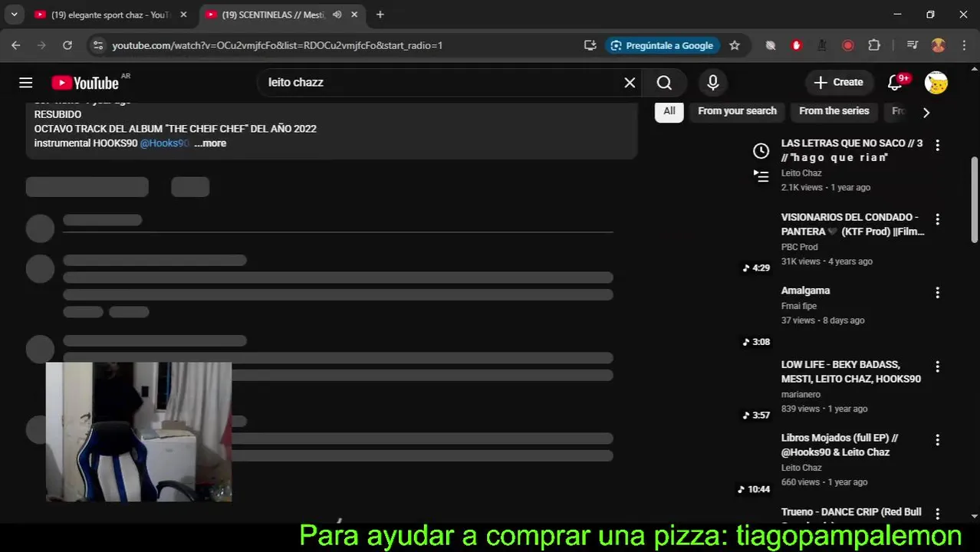Image resolution: width=980 pixels, height=552 pixels.
Task: Open options for LOW LIFE video
Action: (937, 366)
